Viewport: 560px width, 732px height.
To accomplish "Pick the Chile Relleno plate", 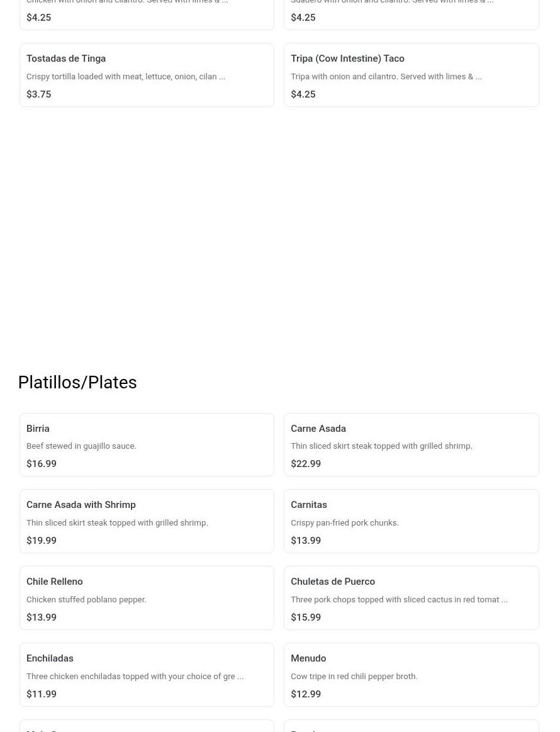I will coord(147,598).
